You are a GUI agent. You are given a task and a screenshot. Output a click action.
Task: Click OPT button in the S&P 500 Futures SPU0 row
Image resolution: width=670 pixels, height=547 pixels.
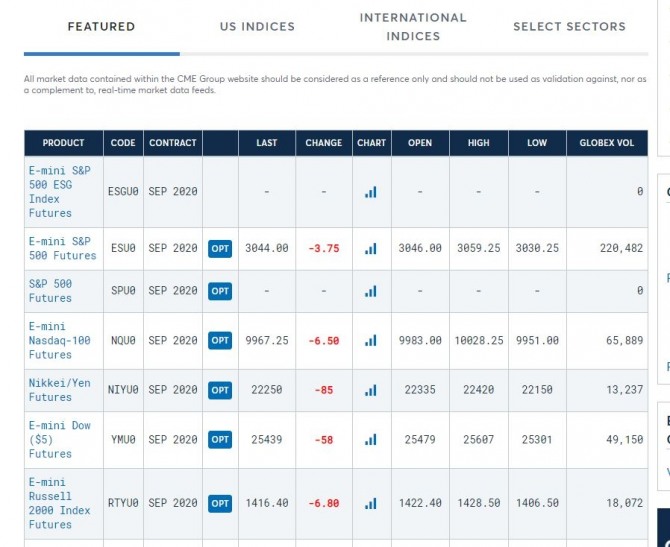point(220,291)
